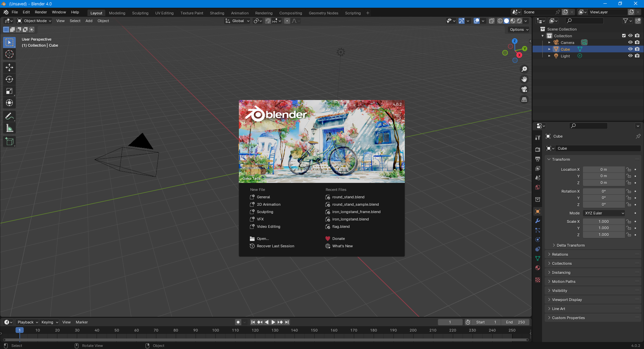
Task: Create new General file from splash
Action: tap(263, 197)
